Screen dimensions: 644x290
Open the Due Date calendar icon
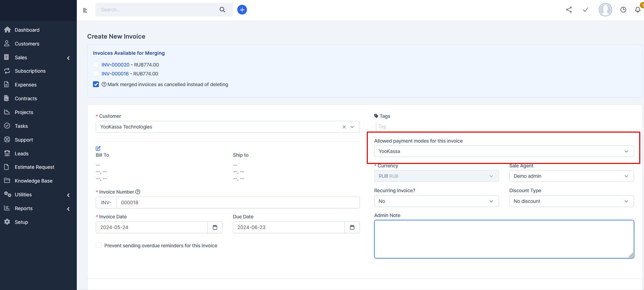[352, 227]
